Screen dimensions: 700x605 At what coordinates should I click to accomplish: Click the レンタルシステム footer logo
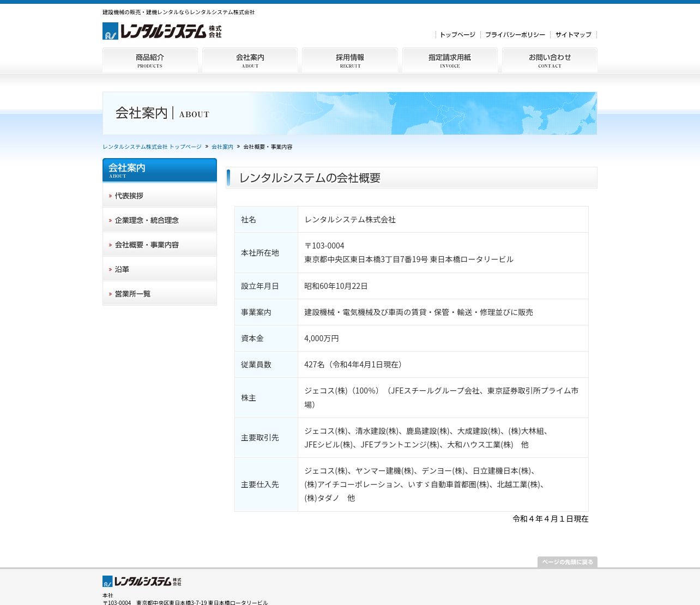coord(142,581)
